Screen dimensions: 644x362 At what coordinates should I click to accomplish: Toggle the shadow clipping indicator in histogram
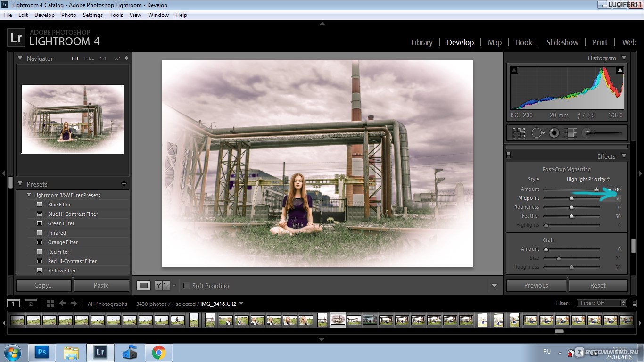[514, 70]
